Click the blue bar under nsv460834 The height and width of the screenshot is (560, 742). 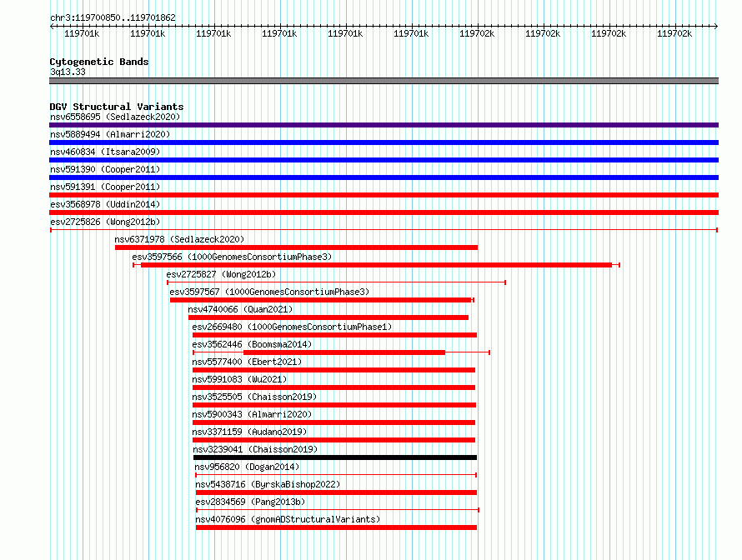384,160
